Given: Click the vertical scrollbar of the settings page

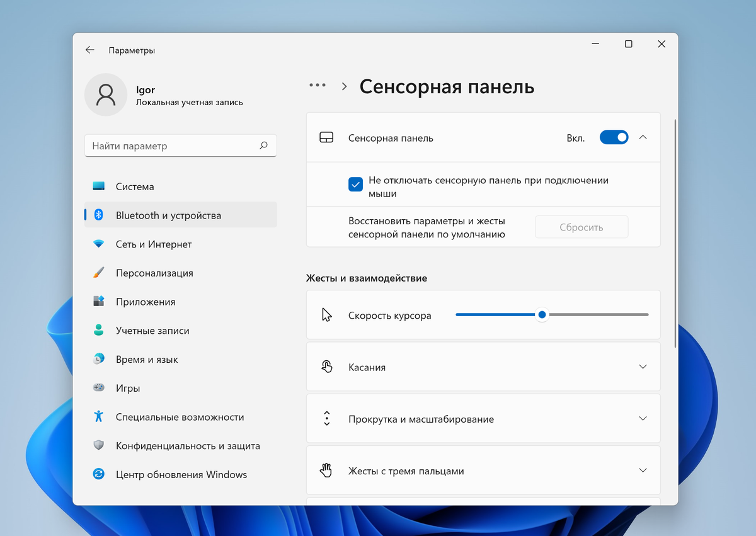Looking at the screenshot, I should [x=675, y=232].
